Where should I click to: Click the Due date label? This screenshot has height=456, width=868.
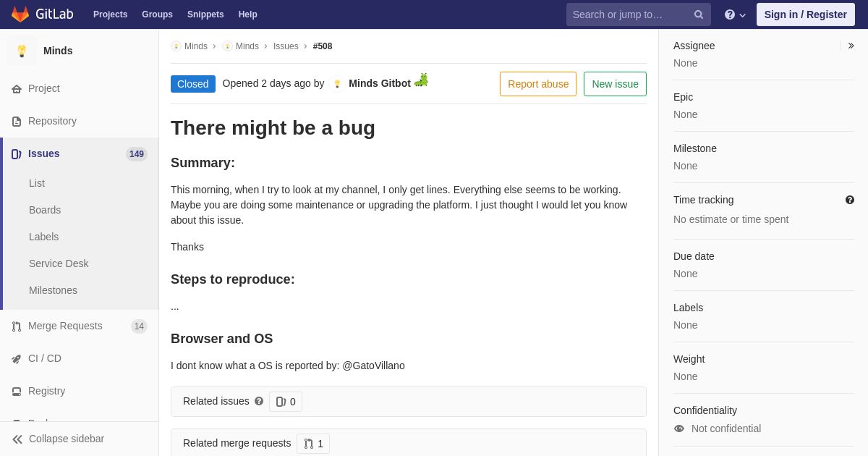pyautogui.click(x=694, y=256)
